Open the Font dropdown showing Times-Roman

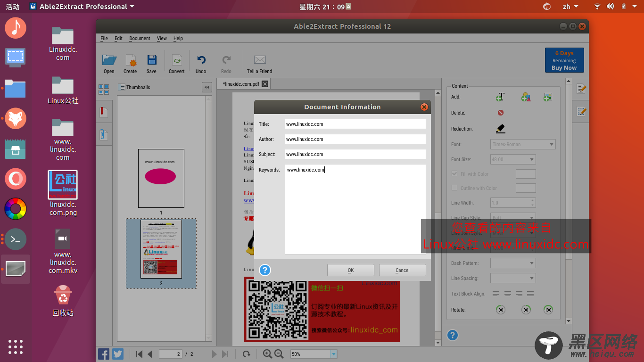(523, 144)
